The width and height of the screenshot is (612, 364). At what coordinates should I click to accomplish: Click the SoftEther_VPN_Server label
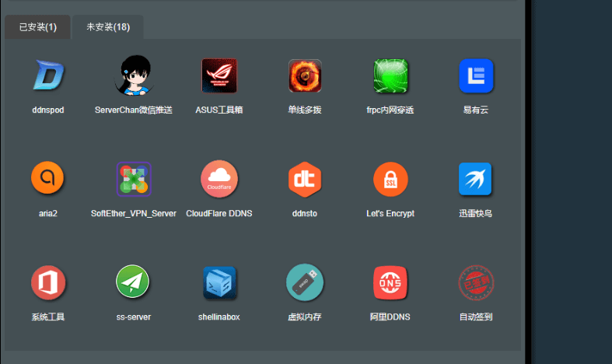pos(134,213)
